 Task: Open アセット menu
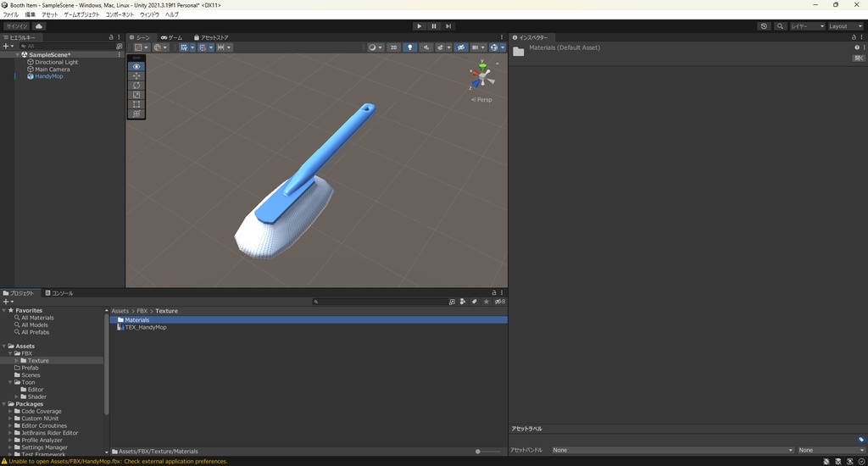click(x=49, y=15)
